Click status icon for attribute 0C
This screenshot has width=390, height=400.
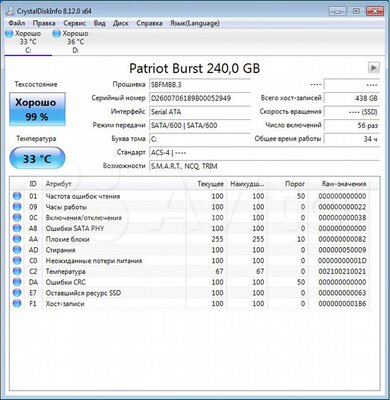(x=17, y=218)
